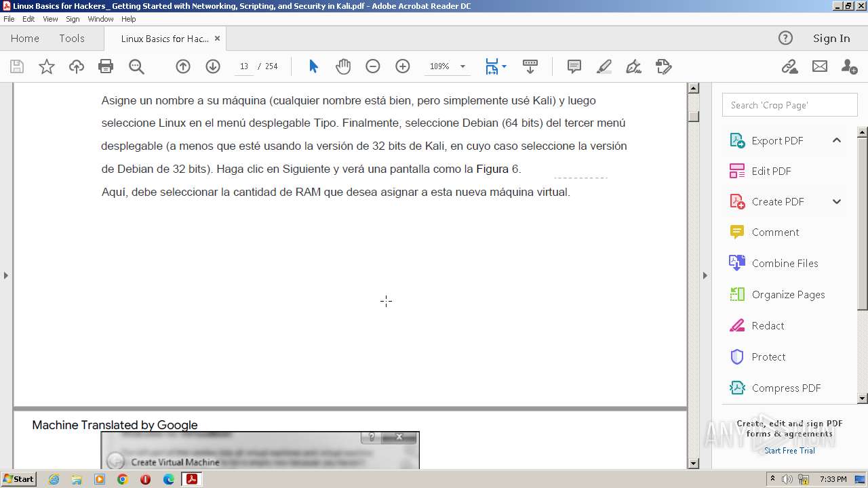Image resolution: width=868 pixels, height=488 pixels.
Task: Open the Help question mark
Action: point(785,38)
